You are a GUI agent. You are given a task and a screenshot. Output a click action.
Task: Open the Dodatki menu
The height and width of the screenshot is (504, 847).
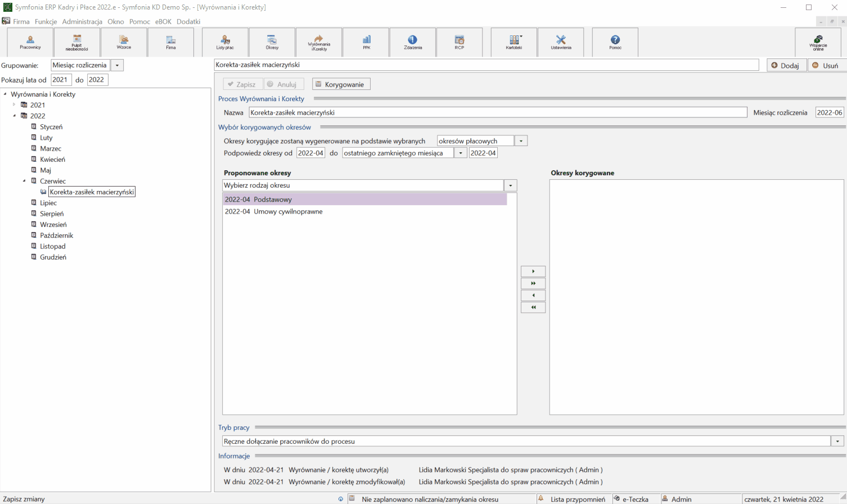click(x=188, y=21)
